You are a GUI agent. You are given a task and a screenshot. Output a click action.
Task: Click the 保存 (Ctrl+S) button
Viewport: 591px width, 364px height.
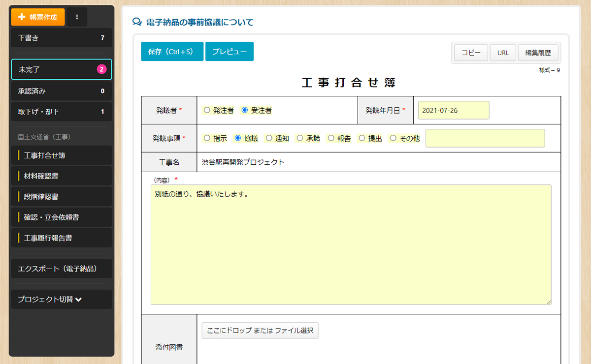tap(172, 52)
